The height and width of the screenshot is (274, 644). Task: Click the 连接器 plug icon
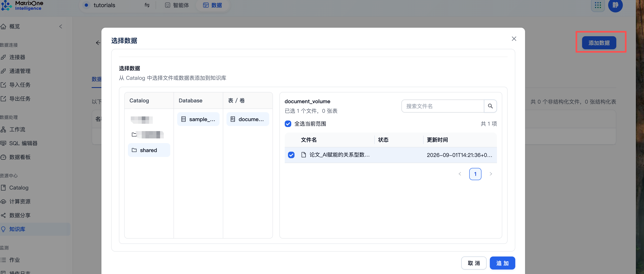[3, 57]
